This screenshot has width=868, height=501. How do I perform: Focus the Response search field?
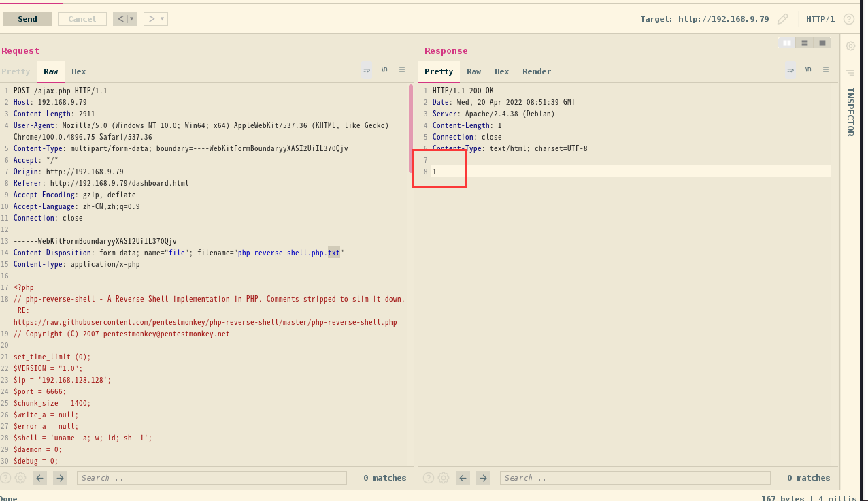[635, 478]
